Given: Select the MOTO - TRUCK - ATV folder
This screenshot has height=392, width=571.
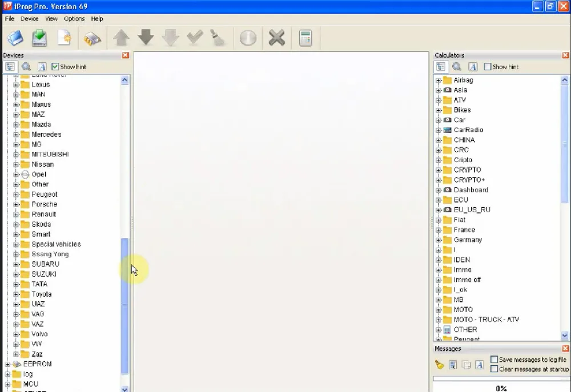Looking at the screenshot, I should point(486,319).
